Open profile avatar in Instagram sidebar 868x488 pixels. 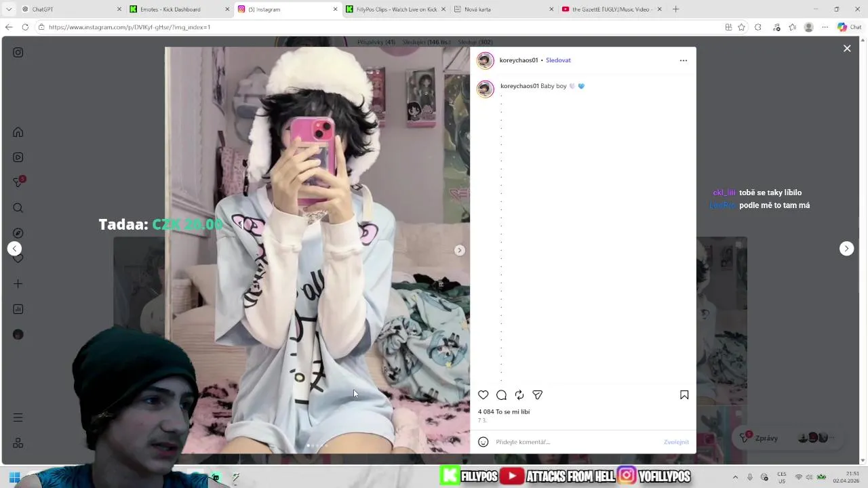(18, 335)
